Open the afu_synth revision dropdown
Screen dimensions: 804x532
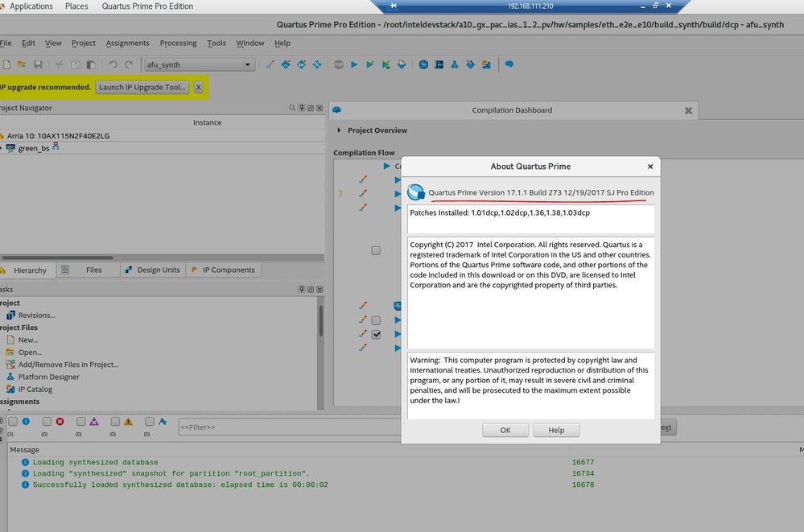[x=247, y=64]
